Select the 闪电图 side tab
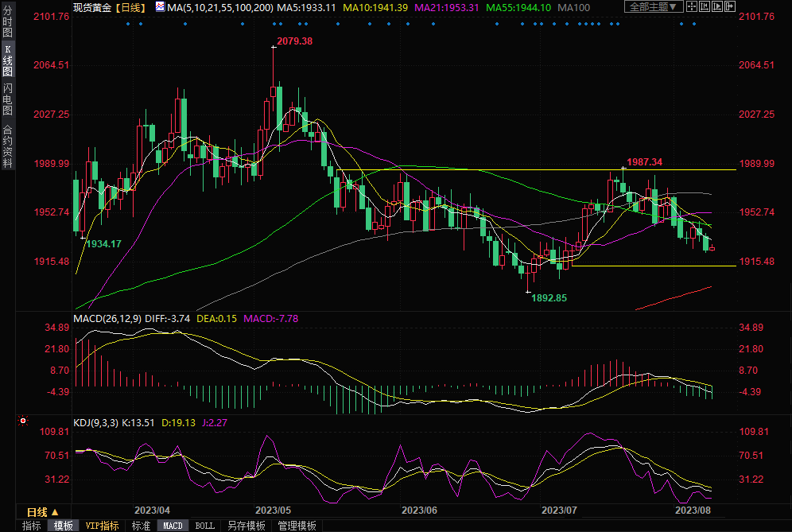 [x=7, y=98]
